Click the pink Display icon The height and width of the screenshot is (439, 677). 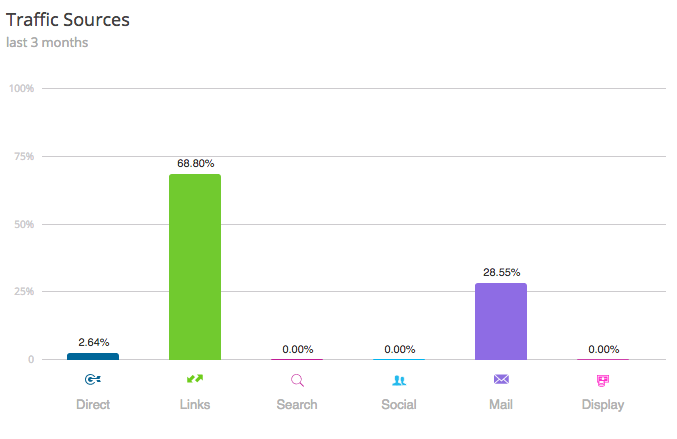click(x=603, y=380)
